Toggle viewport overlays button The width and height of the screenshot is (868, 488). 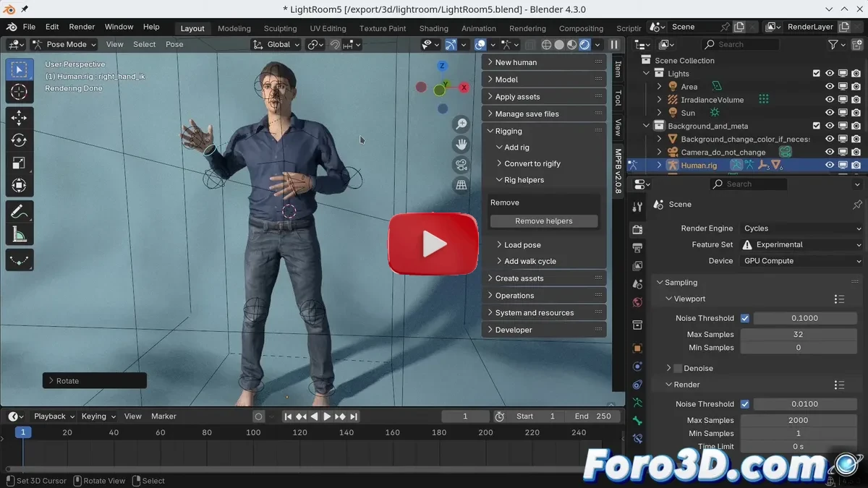(x=480, y=45)
